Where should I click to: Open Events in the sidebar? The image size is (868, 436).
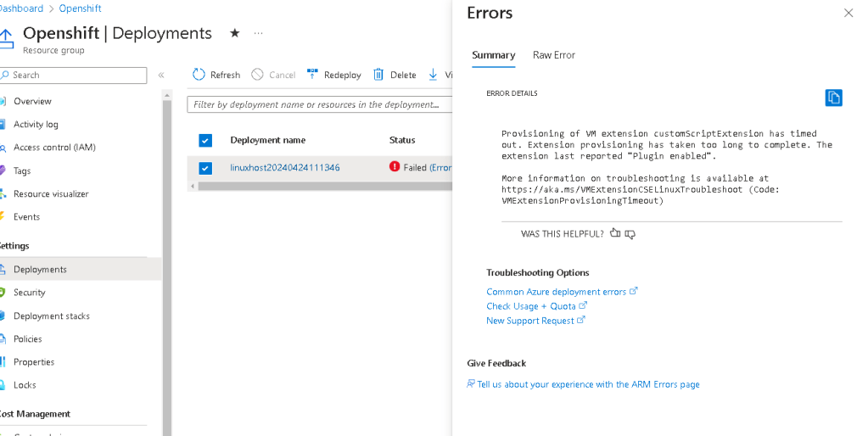tap(26, 217)
